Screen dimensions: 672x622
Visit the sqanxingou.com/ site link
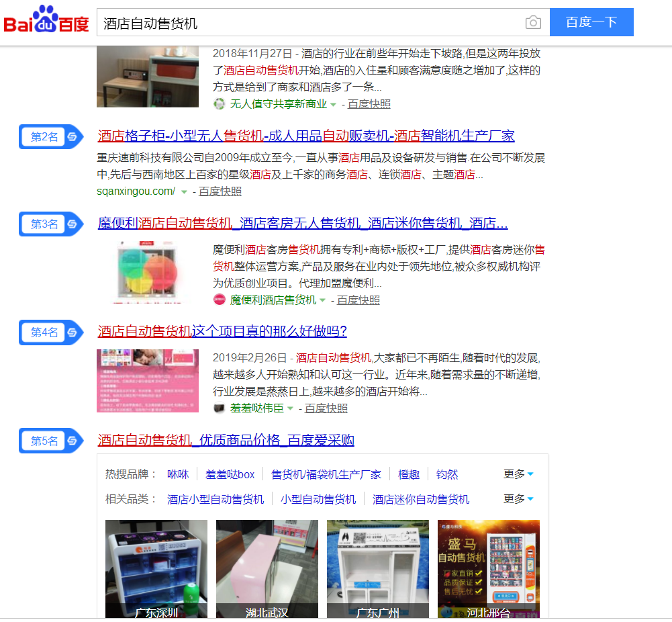point(136,191)
